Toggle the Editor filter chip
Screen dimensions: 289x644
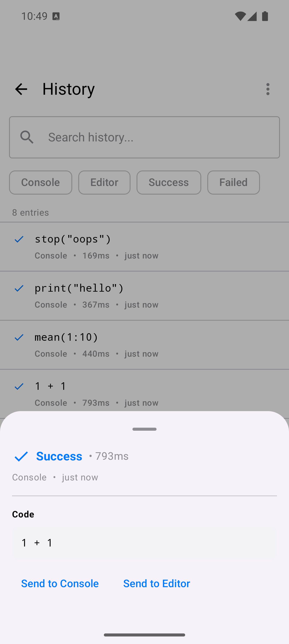pyautogui.click(x=104, y=183)
